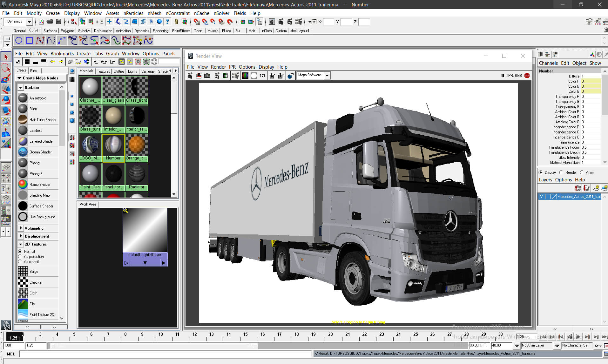608x364 pixels.
Task: Click the Work Area tab label
Action: coord(88,204)
